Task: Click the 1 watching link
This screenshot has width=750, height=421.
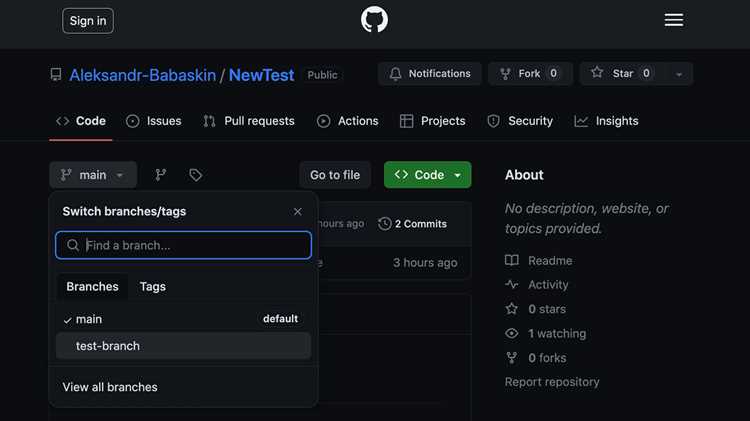Action: click(x=557, y=333)
